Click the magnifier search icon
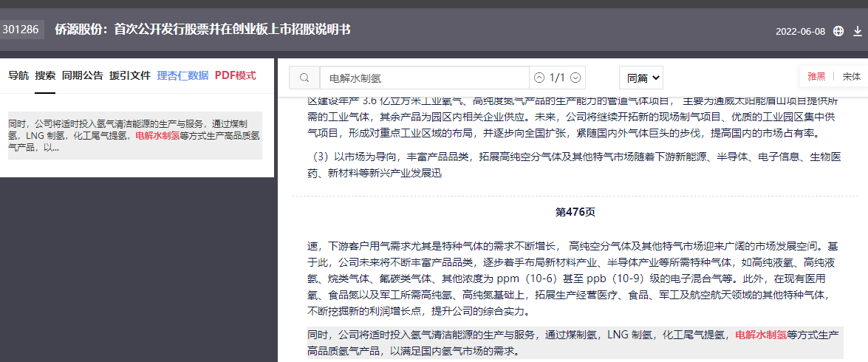 click(x=304, y=78)
